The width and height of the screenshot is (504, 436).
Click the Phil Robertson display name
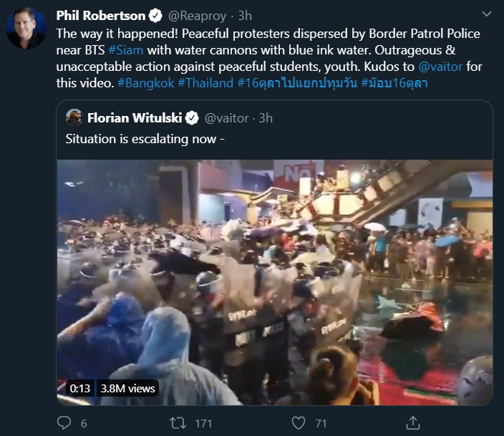(102, 15)
